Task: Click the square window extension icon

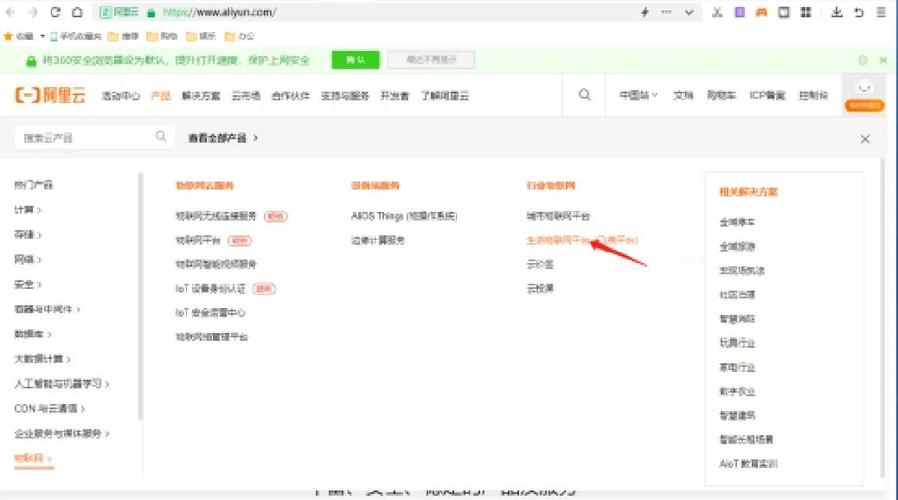Action: [x=783, y=12]
